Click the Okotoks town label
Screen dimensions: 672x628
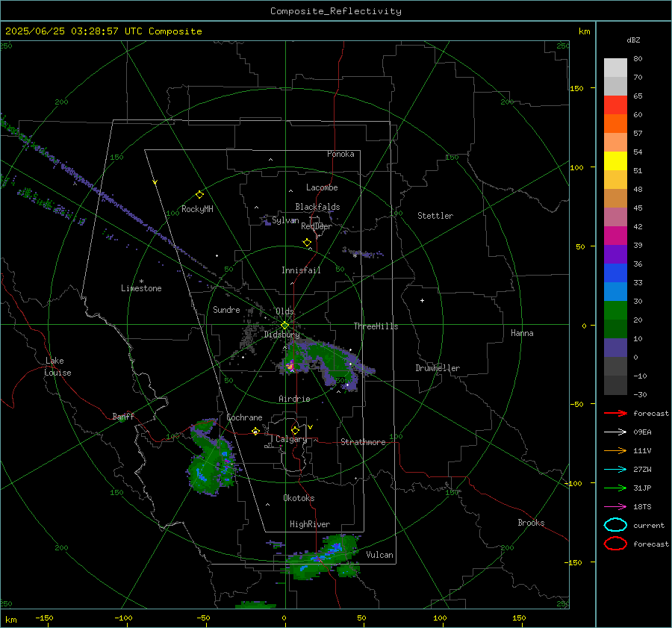tap(299, 498)
